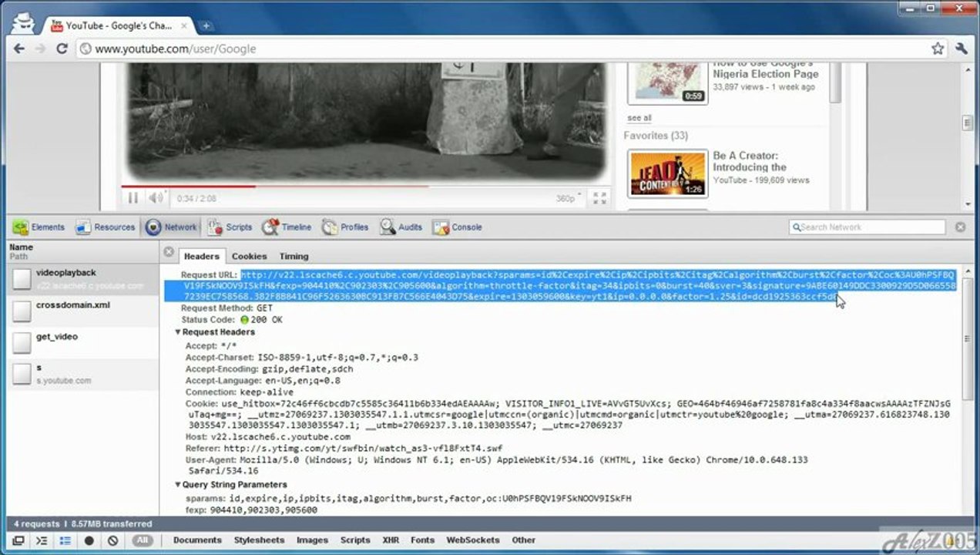Image resolution: width=980 pixels, height=555 pixels.
Task: Switch to the Timing tab
Action: pos(294,256)
